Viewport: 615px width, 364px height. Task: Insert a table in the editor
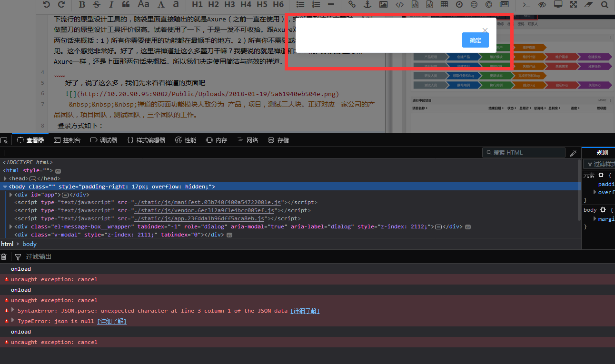click(444, 5)
